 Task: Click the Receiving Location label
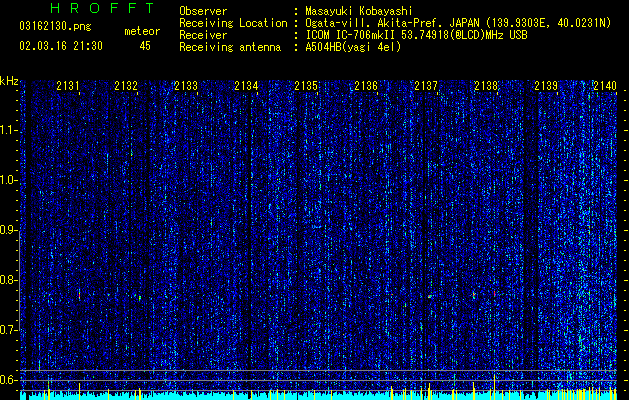point(233,23)
